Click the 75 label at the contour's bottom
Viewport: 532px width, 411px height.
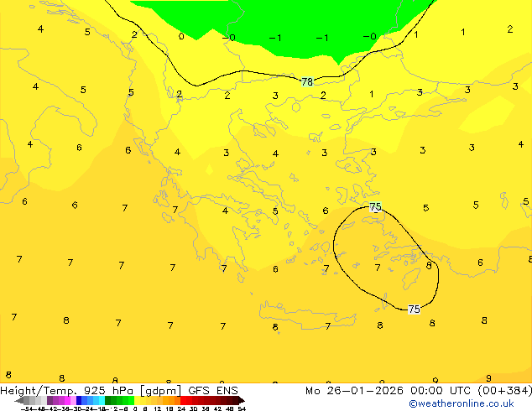click(x=414, y=309)
